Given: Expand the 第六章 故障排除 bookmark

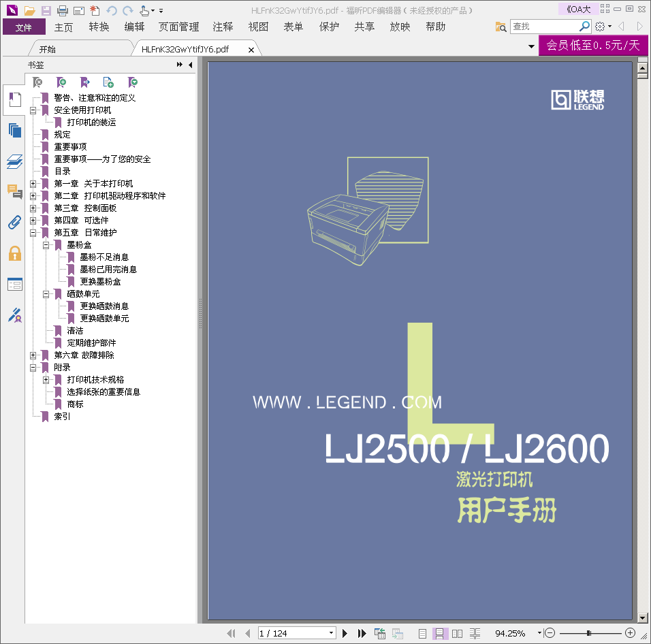Looking at the screenshot, I should [33, 355].
